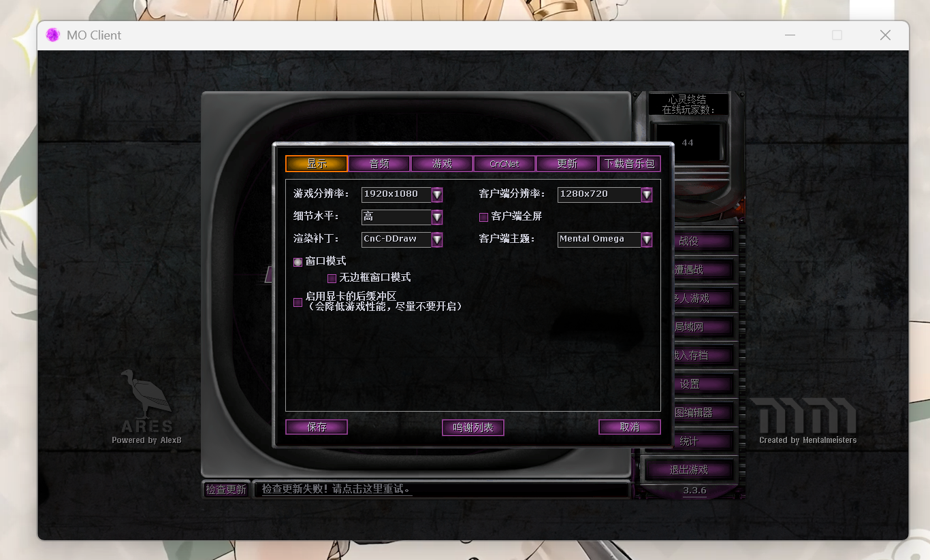This screenshot has width=930, height=560.
Task: Click the online player count 44
Action: [x=688, y=142]
